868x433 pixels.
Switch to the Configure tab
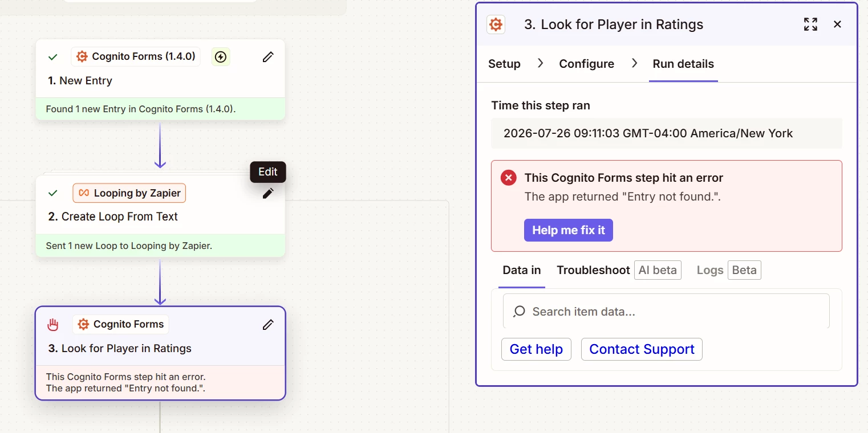tap(586, 64)
